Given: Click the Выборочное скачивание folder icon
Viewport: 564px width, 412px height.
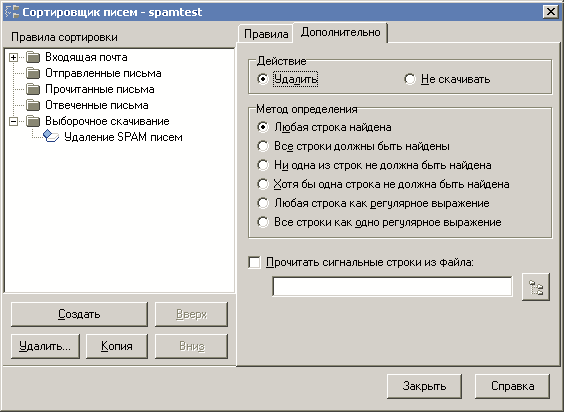Looking at the screenshot, I should coord(33,121).
